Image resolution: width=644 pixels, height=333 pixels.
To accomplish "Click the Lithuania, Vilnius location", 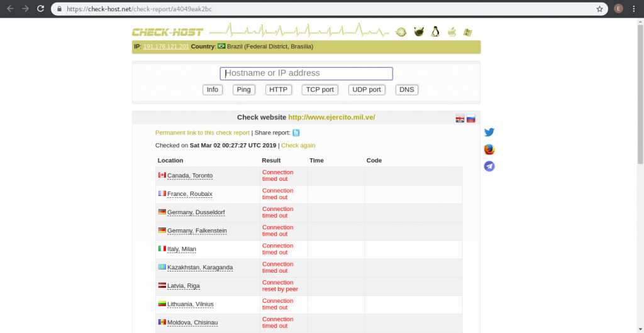I will [x=191, y=304].
